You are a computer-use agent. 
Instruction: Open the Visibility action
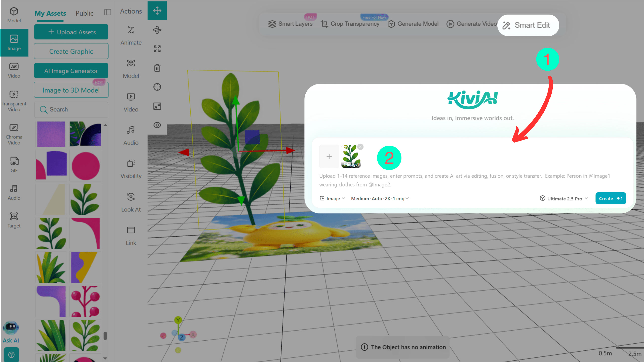(x=131, y=169)
